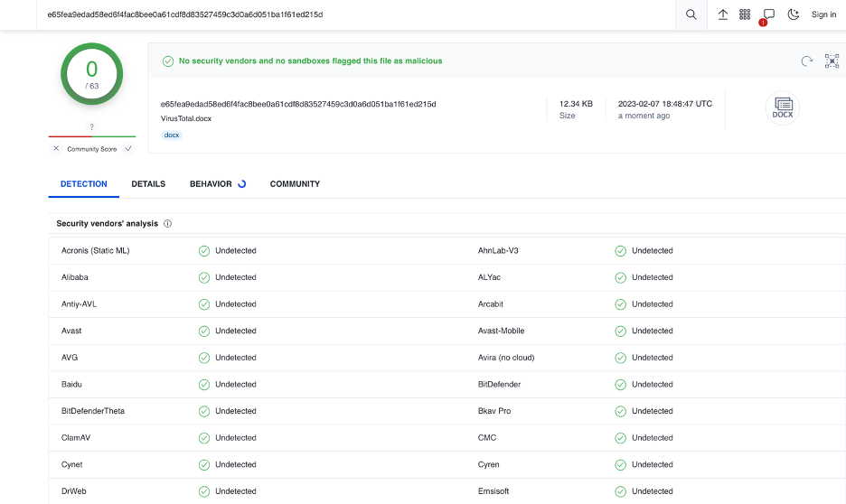Click the CMC vendor name
Viewport: 846px width, 504px height.
coord(487,438)
